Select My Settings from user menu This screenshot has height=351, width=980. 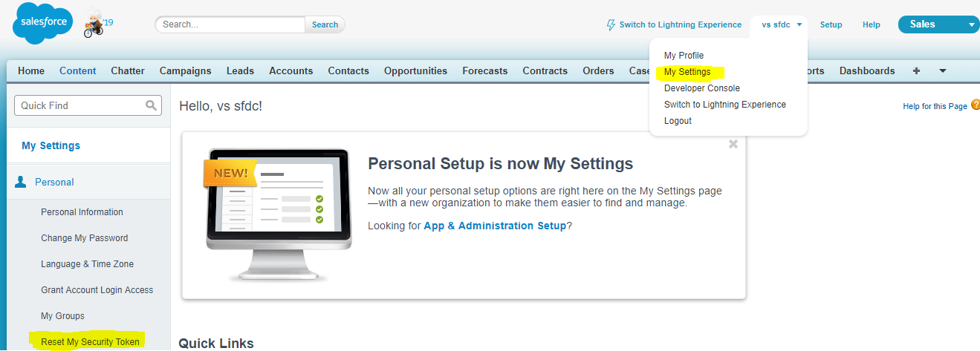687,72
